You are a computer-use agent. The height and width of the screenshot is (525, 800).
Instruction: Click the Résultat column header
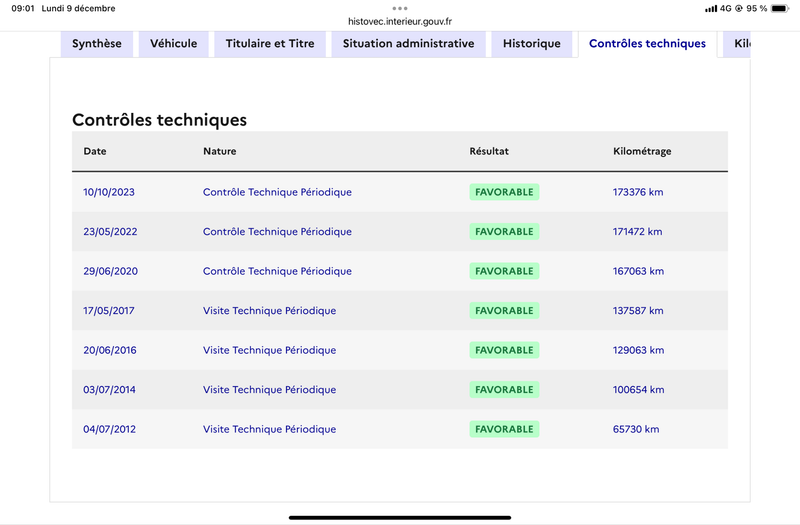coord(489,151)
